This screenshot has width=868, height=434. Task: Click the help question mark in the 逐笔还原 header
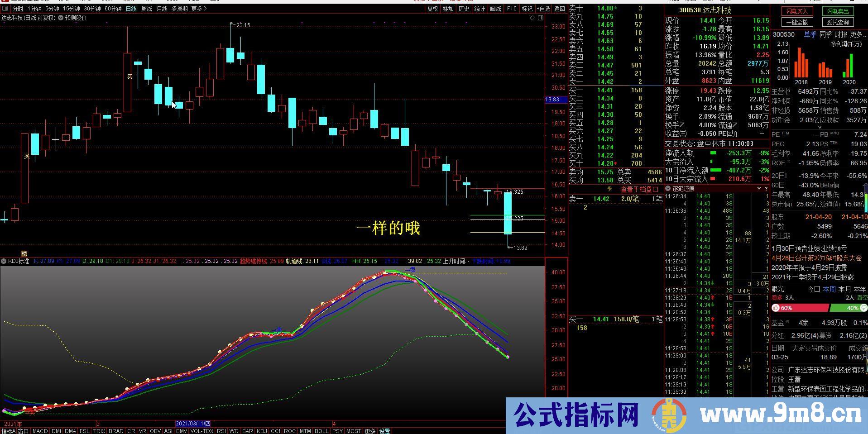coord(766,189)
